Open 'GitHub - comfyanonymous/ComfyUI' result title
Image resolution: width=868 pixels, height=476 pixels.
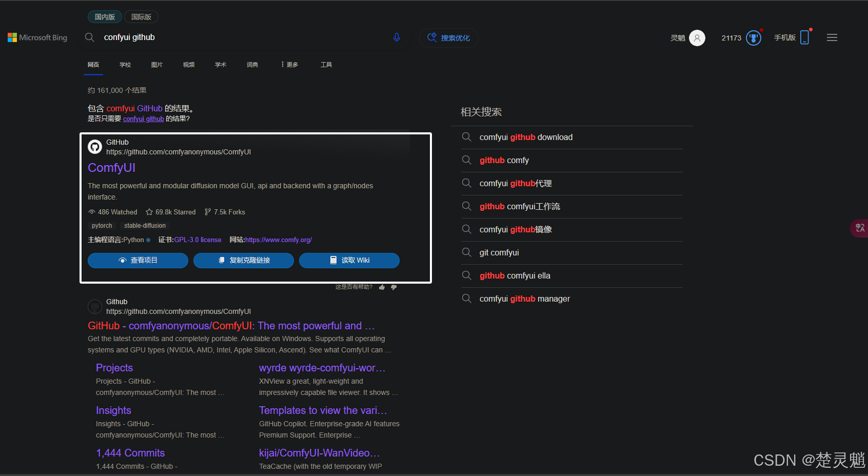231,326
